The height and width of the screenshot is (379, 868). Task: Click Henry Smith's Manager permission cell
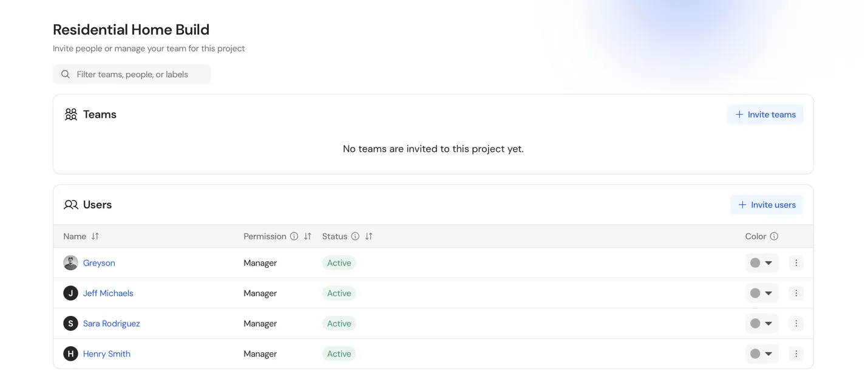pyautogui.click(x=260, y=353)
